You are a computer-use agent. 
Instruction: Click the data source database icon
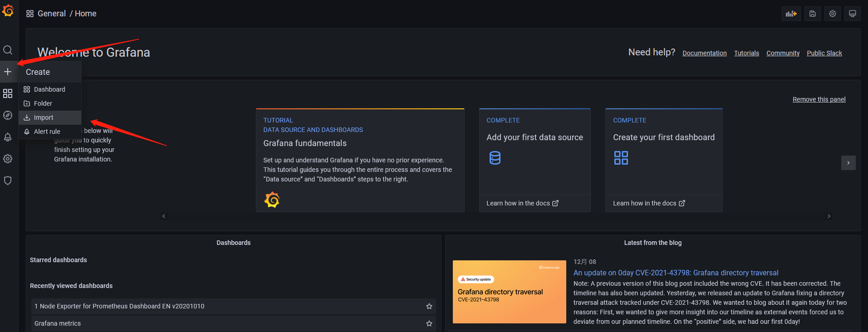(x=495, y=158)
